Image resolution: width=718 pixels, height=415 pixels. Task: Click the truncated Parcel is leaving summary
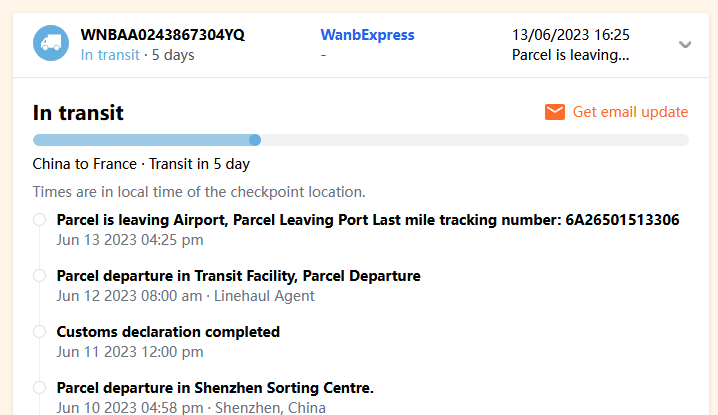[570, 55]
